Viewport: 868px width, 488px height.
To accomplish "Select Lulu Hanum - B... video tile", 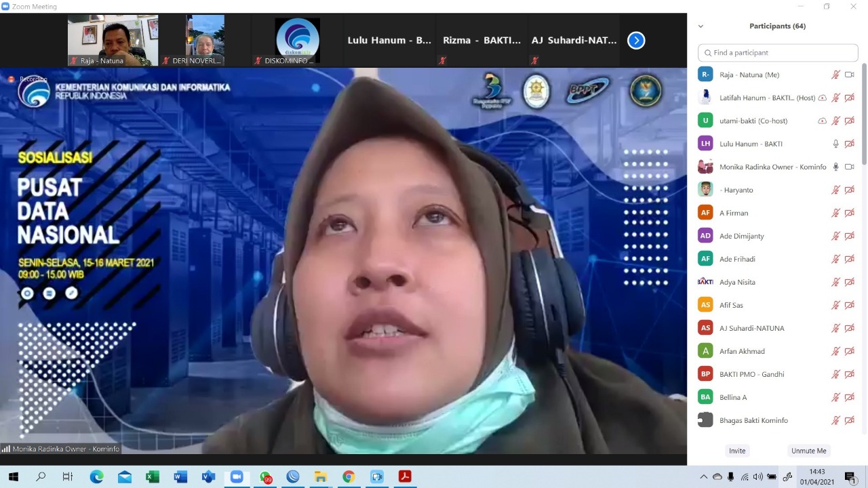I will (x=389, y=41).
